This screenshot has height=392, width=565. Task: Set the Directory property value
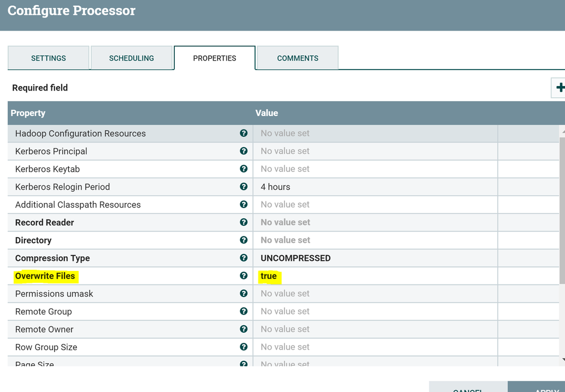375,240
